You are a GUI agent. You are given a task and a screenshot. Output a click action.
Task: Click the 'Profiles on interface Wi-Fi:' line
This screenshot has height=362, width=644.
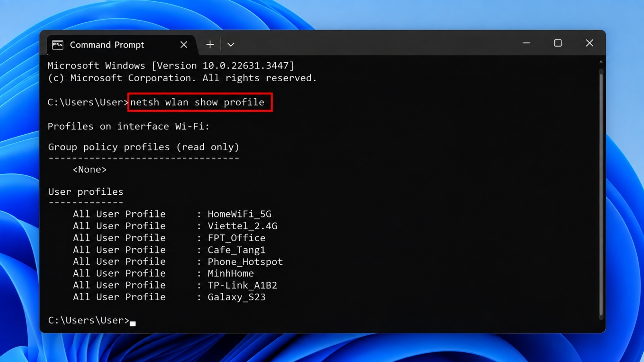[128, 126]
